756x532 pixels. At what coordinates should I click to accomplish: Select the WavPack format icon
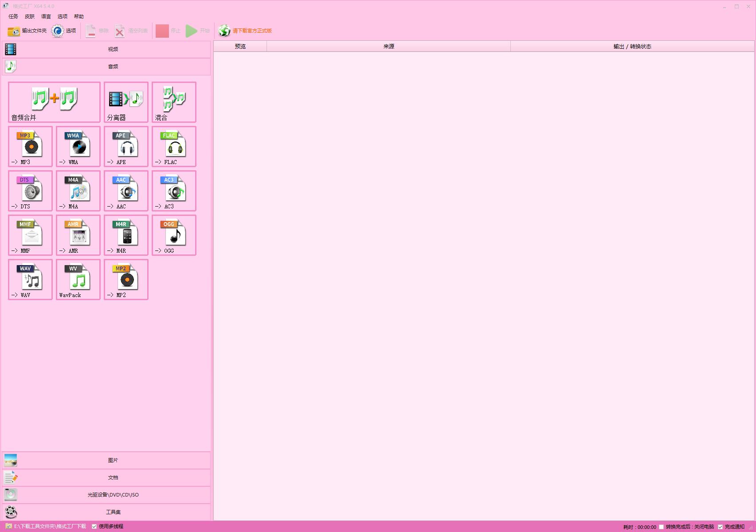click(x=78, y=279)
